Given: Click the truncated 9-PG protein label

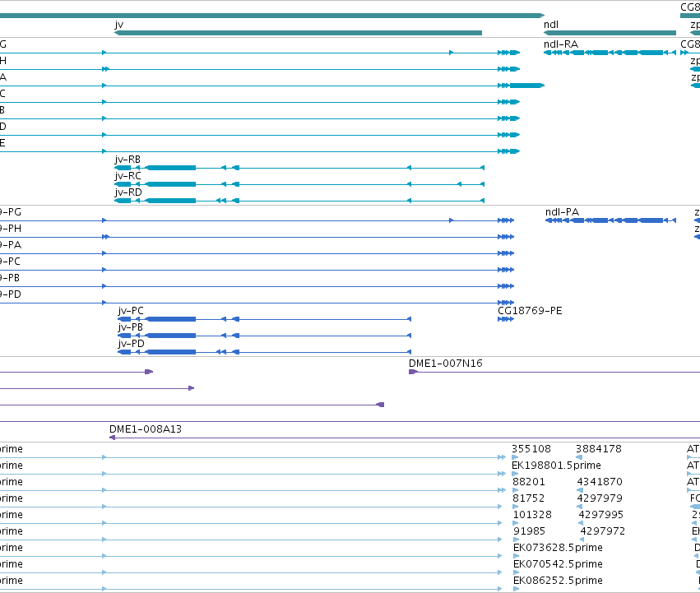Looking at the screenshot, I should [10, 212].
